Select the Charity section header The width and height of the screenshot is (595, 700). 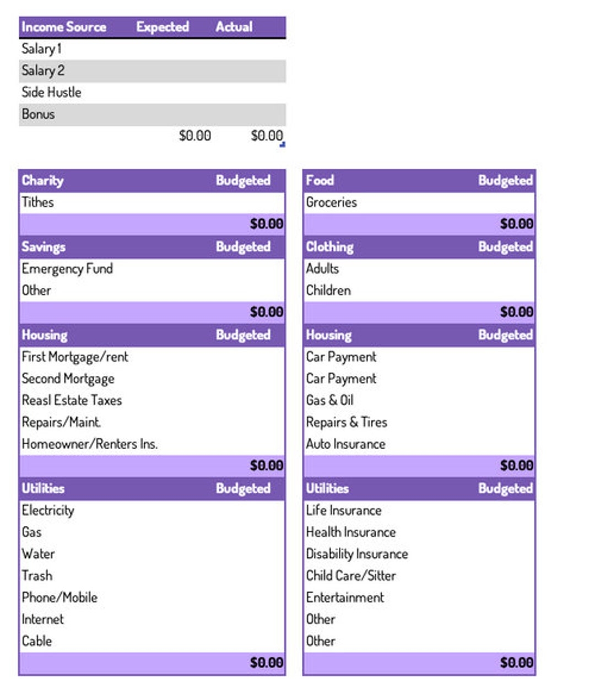point(42,180)
